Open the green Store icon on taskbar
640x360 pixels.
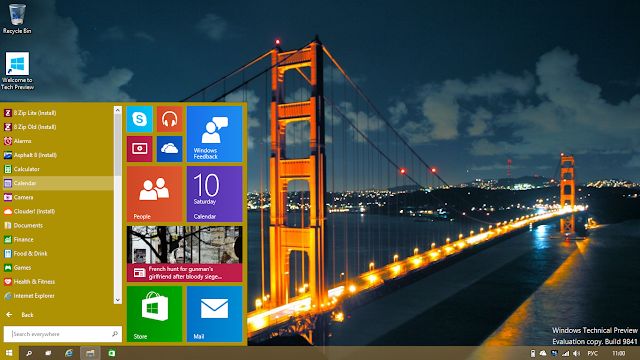[111, 353]
